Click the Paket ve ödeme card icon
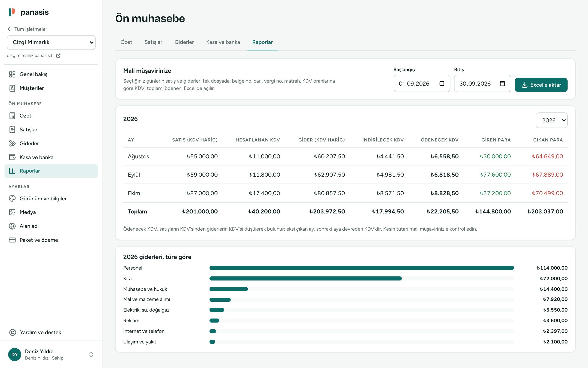Image resolution: width=588 pixels, height=368 pixels. pos(12,240)
